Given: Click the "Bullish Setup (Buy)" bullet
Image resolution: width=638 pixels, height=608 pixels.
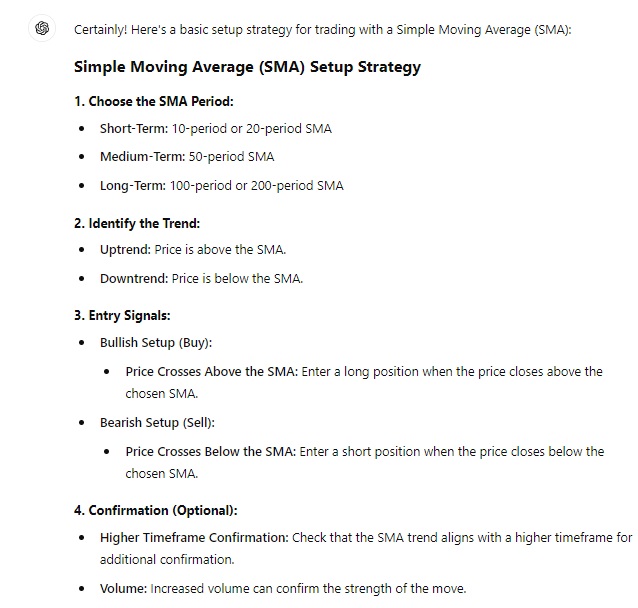Looking at the screenshot, I should (x=155, y=343).
